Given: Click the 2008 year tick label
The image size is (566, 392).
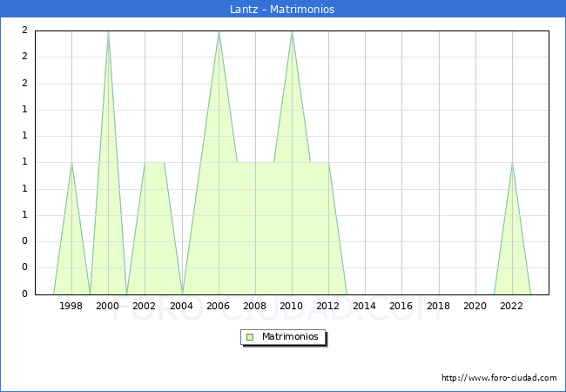Looking at the screenshot, I should (x=255, y=306).
